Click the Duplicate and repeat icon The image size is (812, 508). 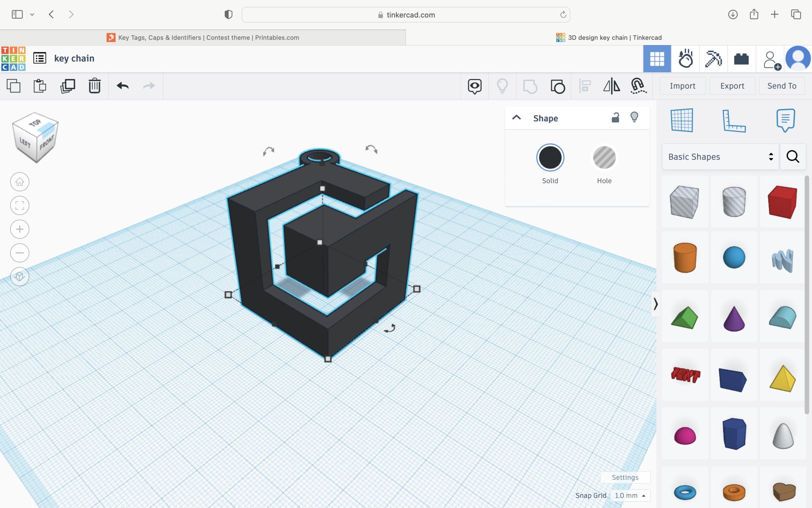click(67, 86)
